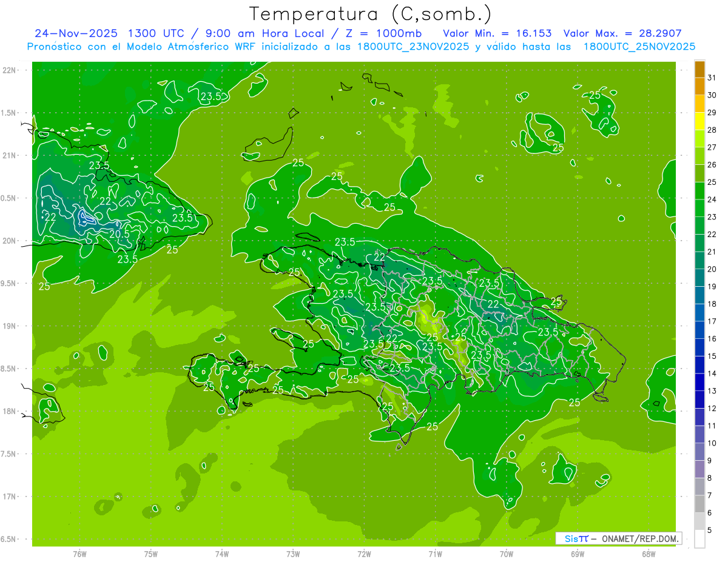Click the 74W longitude axis label
728x562 pixels.
222,554
